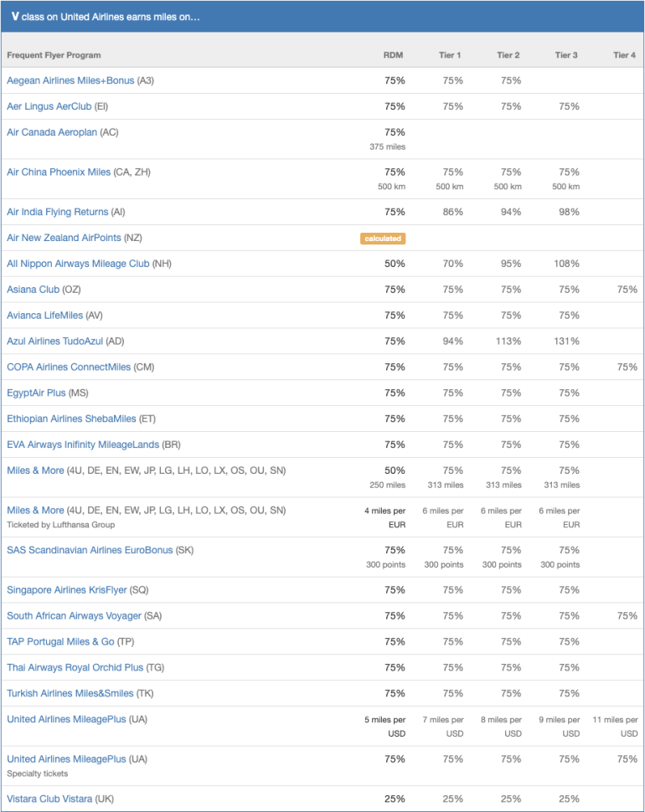Click the RDM column header
Screen dimensions: 645x812
393,55
